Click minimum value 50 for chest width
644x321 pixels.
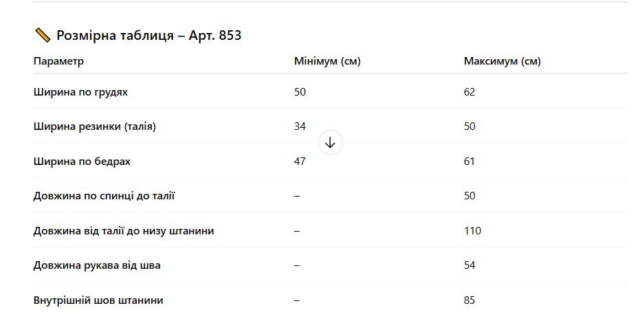pyautogui.click(x=300, y=92)
